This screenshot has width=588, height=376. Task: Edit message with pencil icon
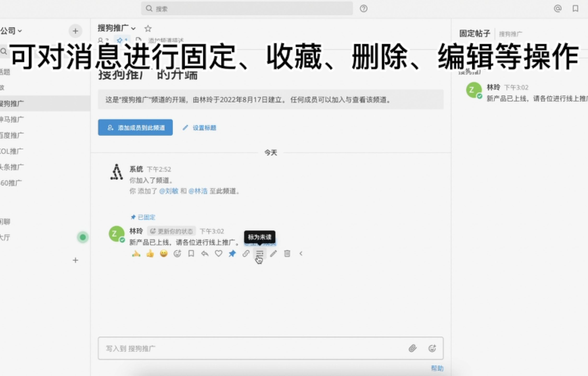[273, 254]
